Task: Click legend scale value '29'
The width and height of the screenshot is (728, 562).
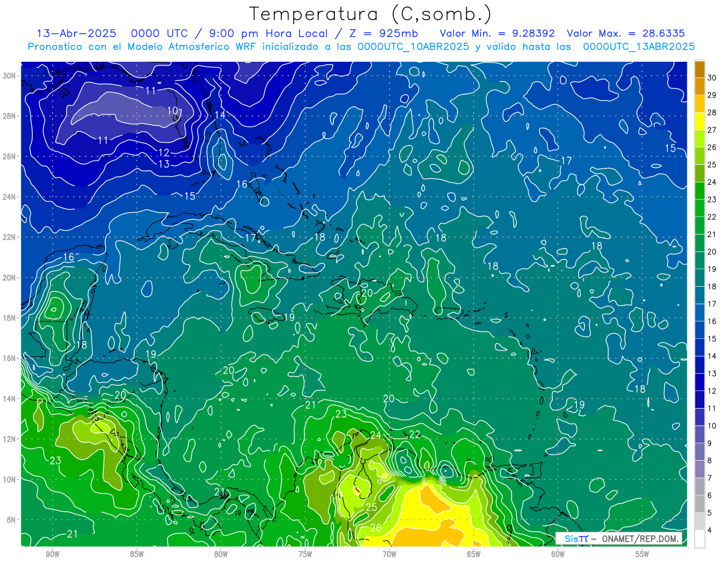Action: coord(712,95)
